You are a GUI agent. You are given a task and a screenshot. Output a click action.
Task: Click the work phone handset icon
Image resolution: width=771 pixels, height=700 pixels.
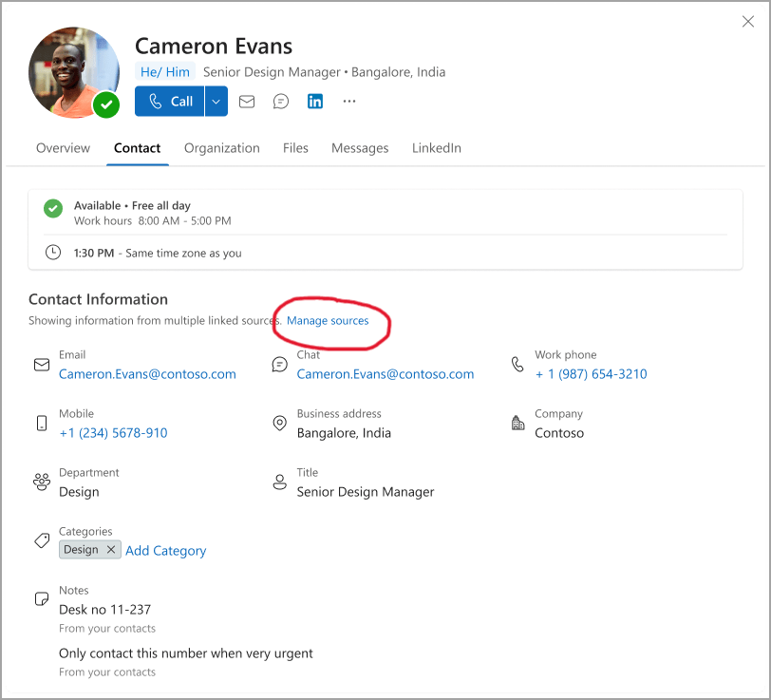click(517, 364)
